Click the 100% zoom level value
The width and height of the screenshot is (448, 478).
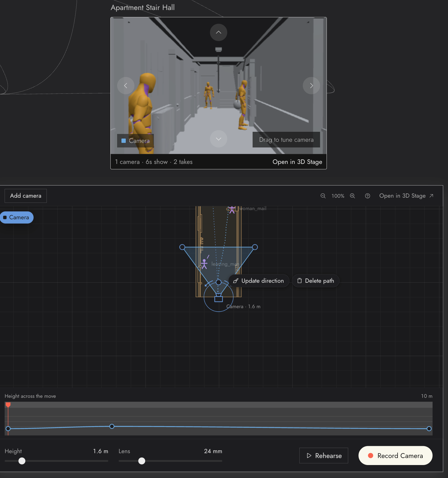338,196
